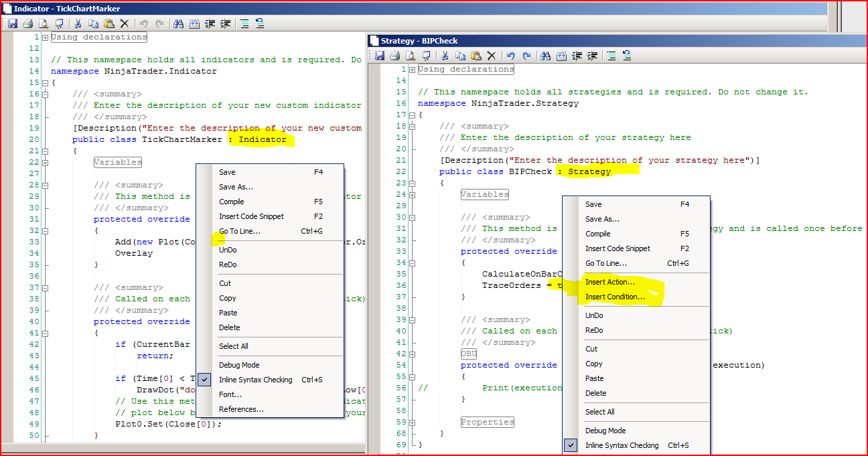Enable Debug Mode in indicator context menu

(x=239, y=365)
